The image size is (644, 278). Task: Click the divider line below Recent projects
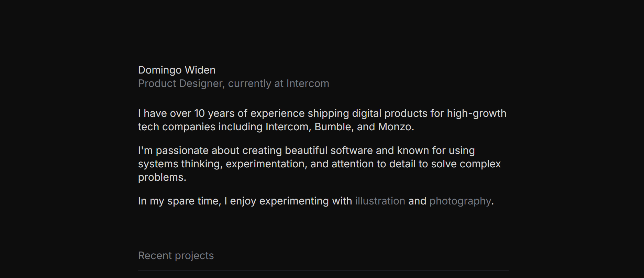(323, 271)
